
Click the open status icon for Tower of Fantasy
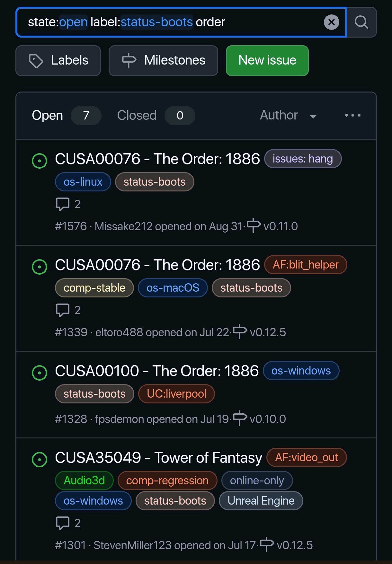pyautogui.click(x=40, y=459)
